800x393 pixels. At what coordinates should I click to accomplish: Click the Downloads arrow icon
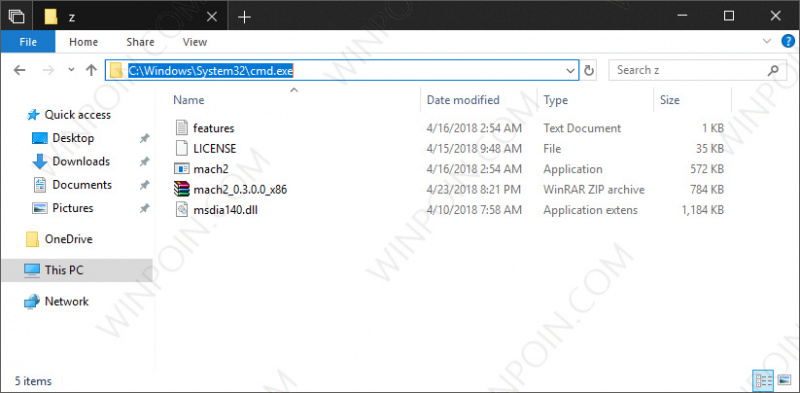click(x=39, y=161)
